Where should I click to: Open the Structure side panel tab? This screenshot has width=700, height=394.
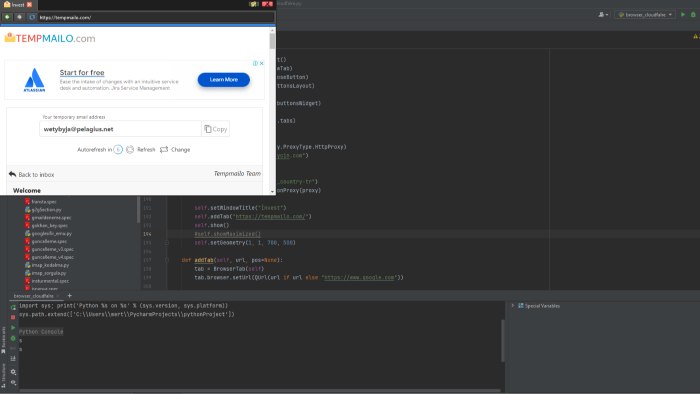3,375
